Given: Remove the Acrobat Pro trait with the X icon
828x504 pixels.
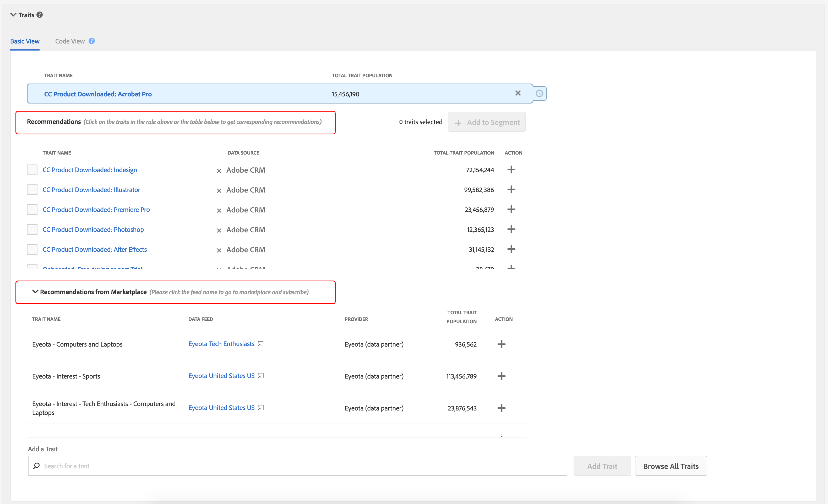Looking at the screenshot, I should tap(518, 94).
